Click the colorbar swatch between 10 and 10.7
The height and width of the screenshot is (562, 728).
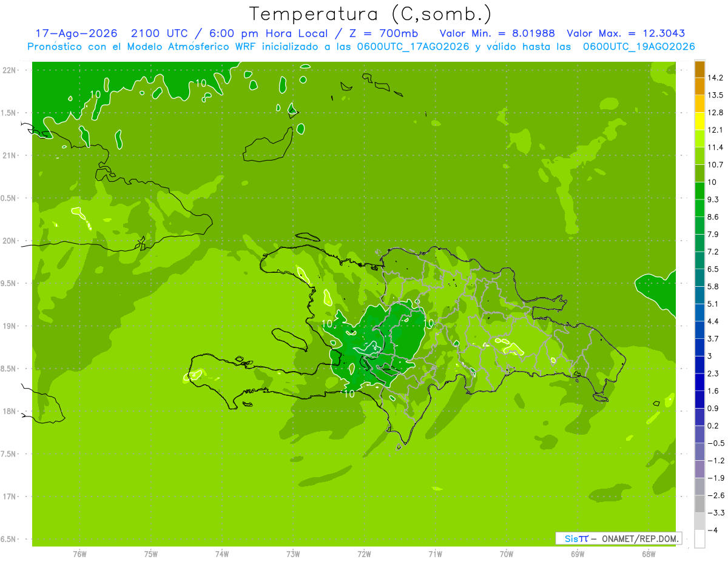699,173
